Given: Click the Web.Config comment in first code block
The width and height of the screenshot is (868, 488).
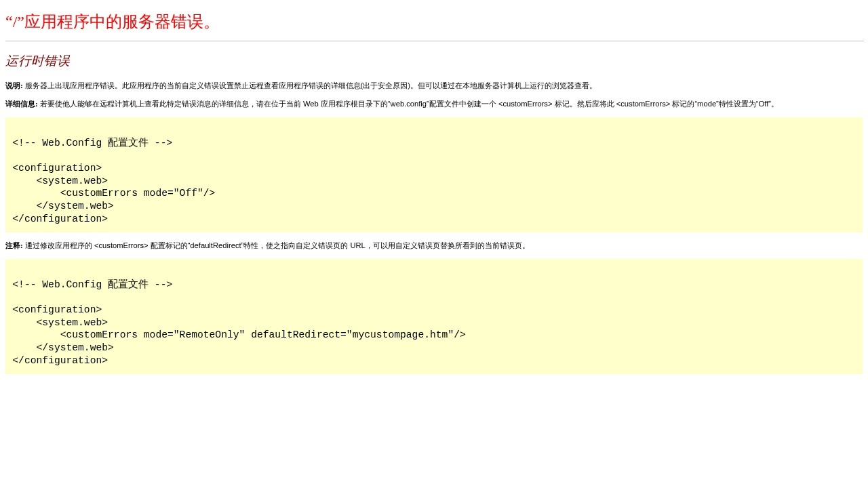Looking at the screenshot, I should point(92,143).
